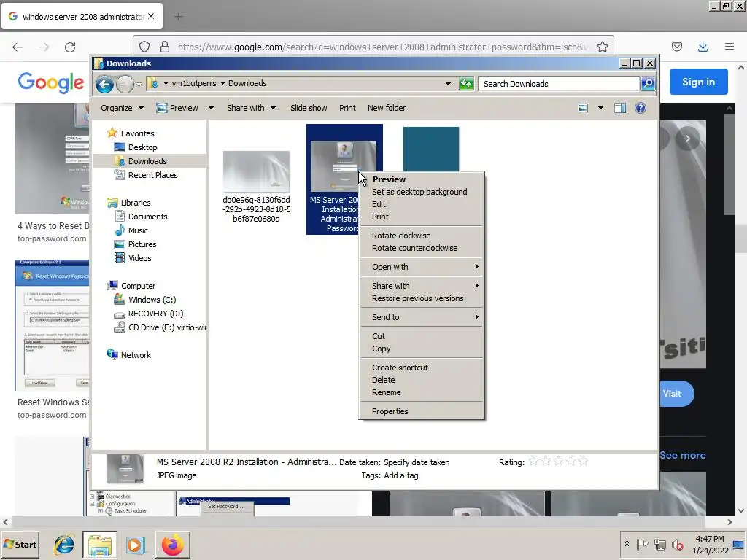
Task: Expand the Preview button dropdown arrow
Action: [211, 108]
